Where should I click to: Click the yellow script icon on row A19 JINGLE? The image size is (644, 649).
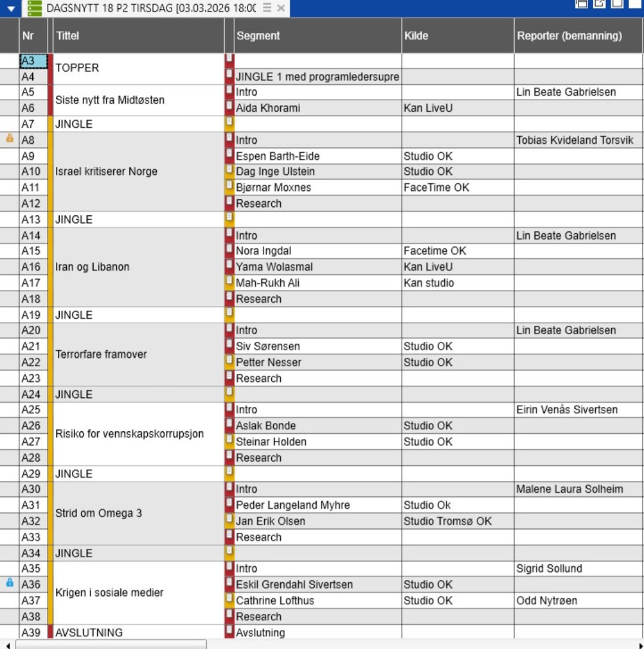pos(229,313)
